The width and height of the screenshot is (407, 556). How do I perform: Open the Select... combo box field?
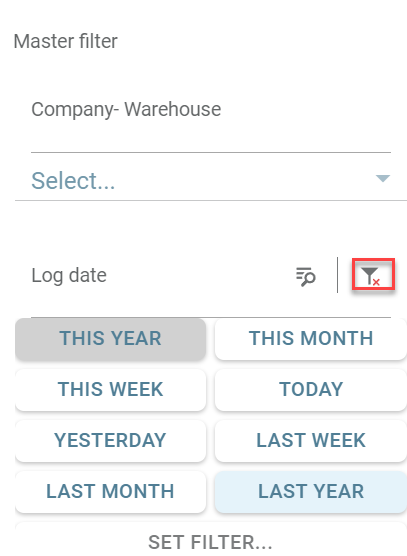pyautogui.click(x=211, y=180)
